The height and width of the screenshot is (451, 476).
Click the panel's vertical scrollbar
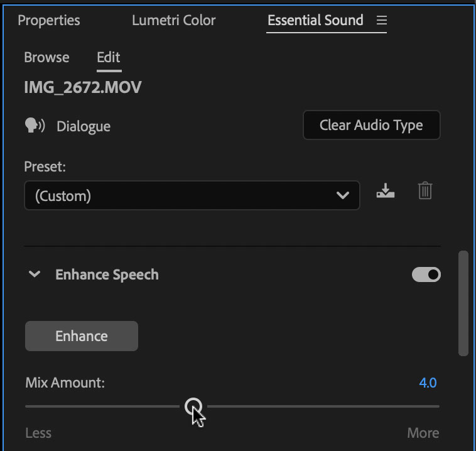(x=463, y=303)
